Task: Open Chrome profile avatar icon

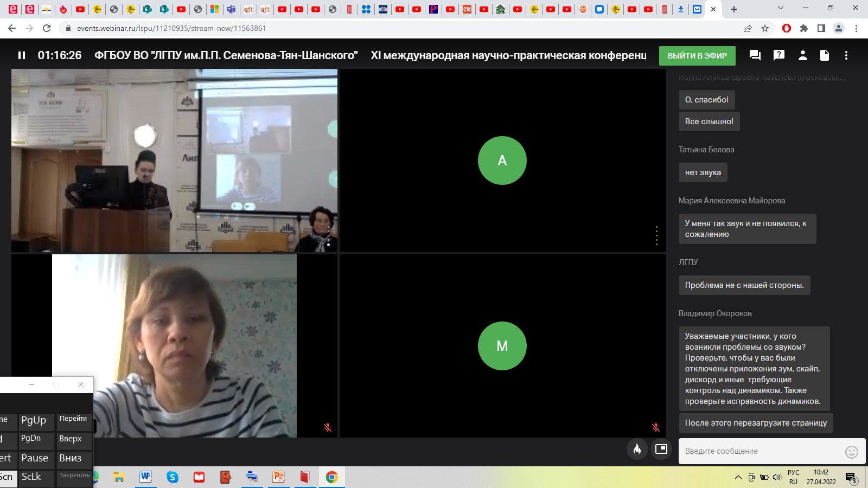Action: [x=839, y=28]
